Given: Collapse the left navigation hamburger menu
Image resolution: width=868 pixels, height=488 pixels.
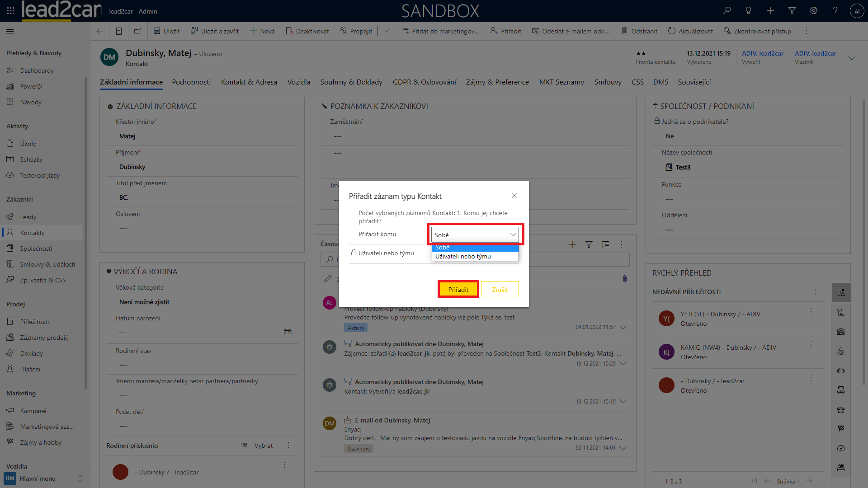Looking at the screenshot, I should [x=10, y=31].
